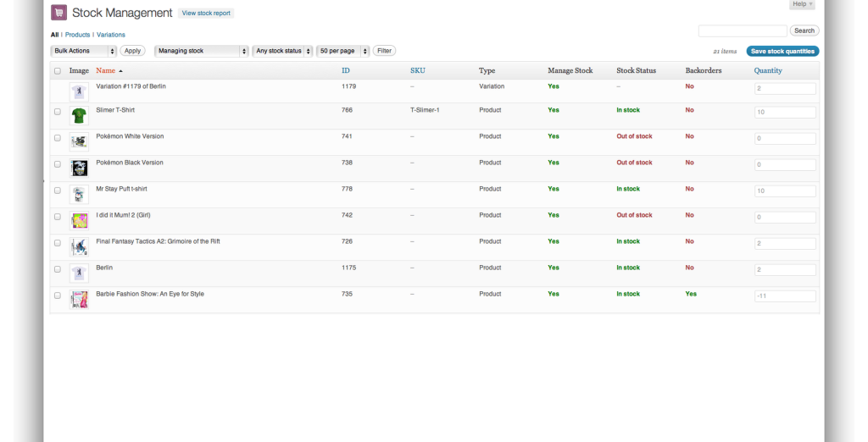Open the Final Fantasy Tactics A2 thumbnail
Image resolution: width=868 pixels, height=442 pixels.
(x=79, y=247)
